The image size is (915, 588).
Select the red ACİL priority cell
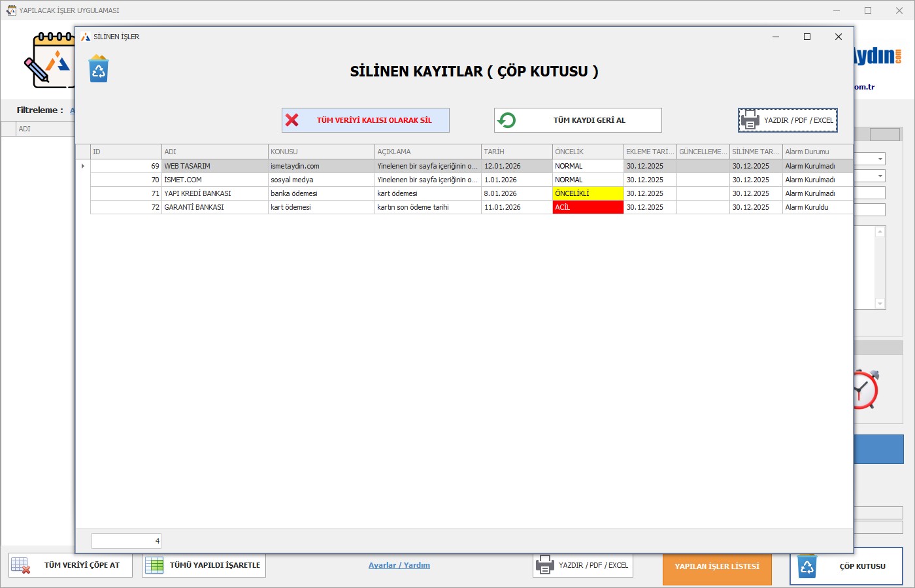(x=588, y=207)
